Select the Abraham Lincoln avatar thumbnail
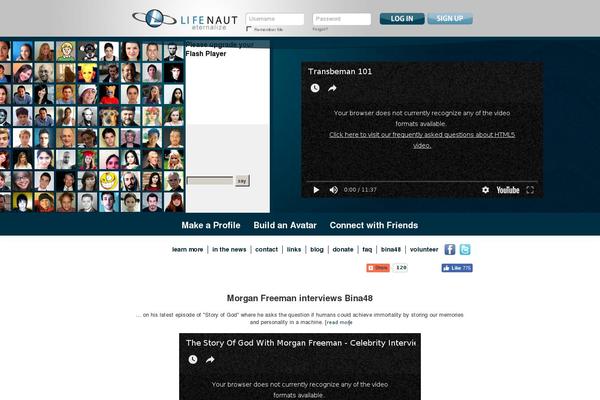This screenshot has width=600, height=400. (x=174, y=52)
